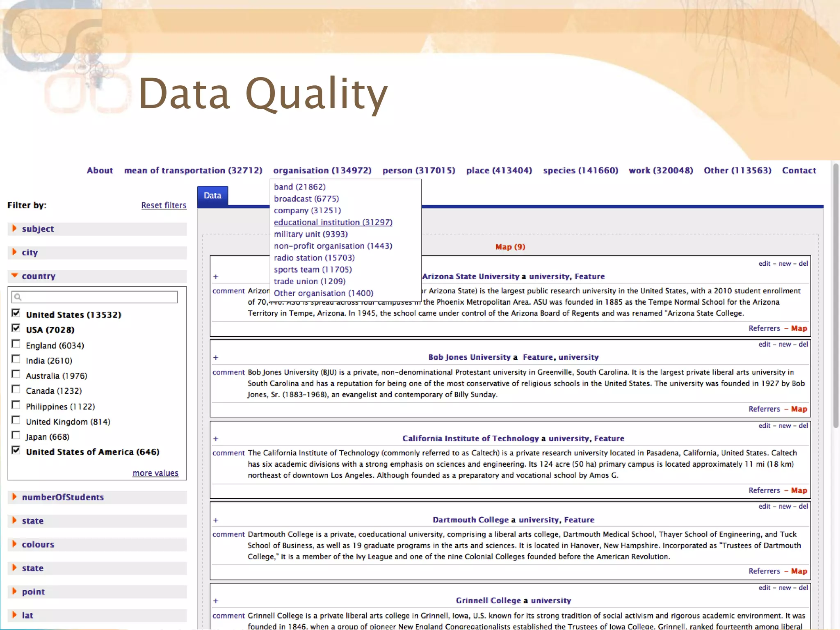Image resolution: width=840 pixels, height=630 pixels.
Task: Check the Japan (668) checkbox
Action: [16, 435]
